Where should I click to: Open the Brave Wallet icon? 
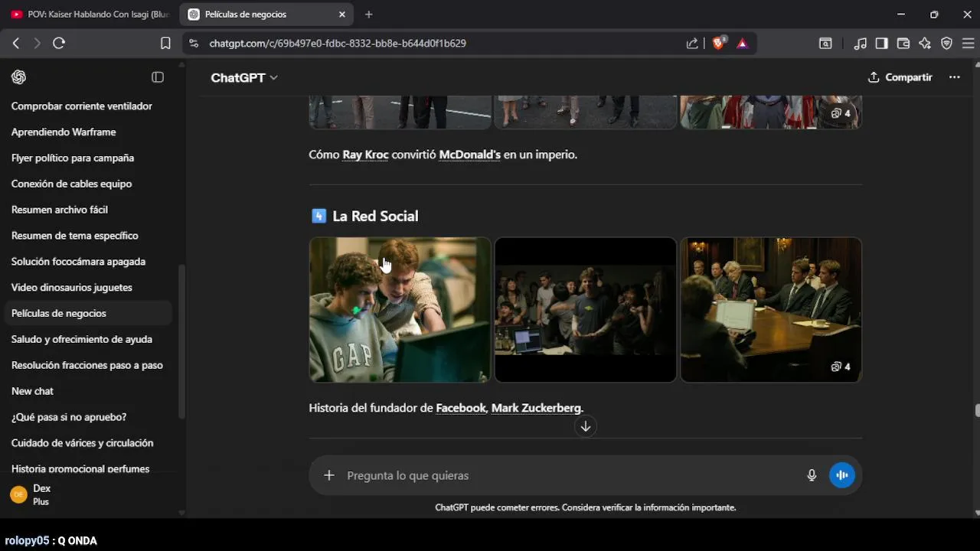coord(903,44)
